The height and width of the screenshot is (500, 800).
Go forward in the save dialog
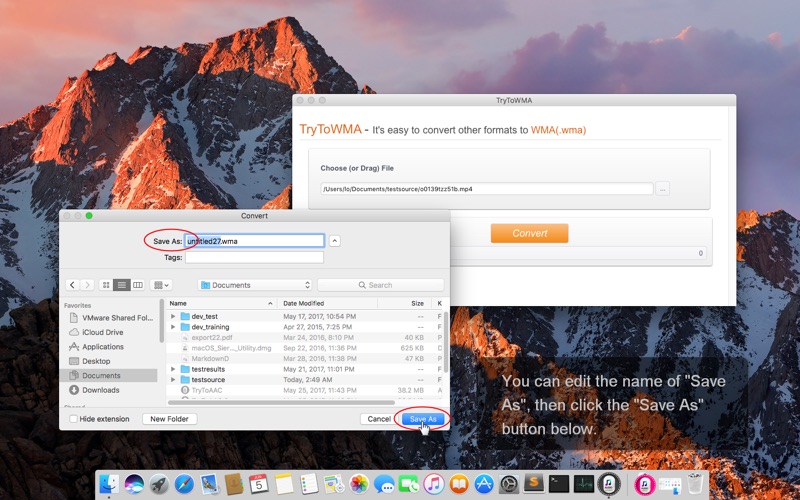pos(87,285)
